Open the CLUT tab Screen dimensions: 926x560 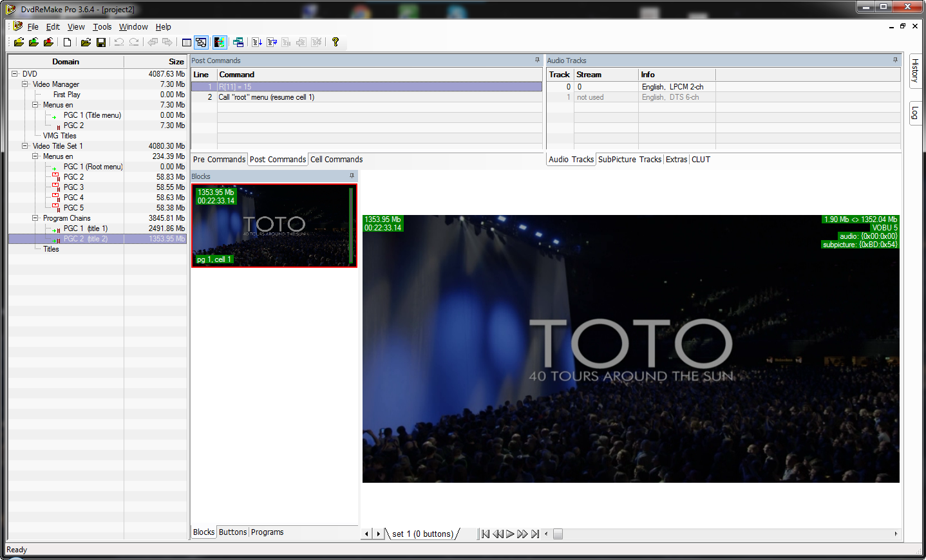pyautogui.click(x=701, y=160)
